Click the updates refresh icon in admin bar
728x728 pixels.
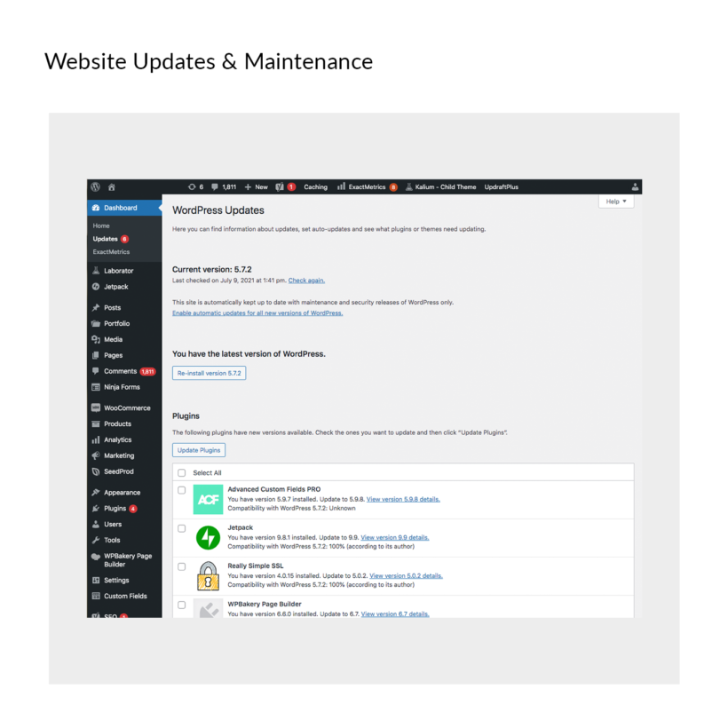(x=192, y=186)
